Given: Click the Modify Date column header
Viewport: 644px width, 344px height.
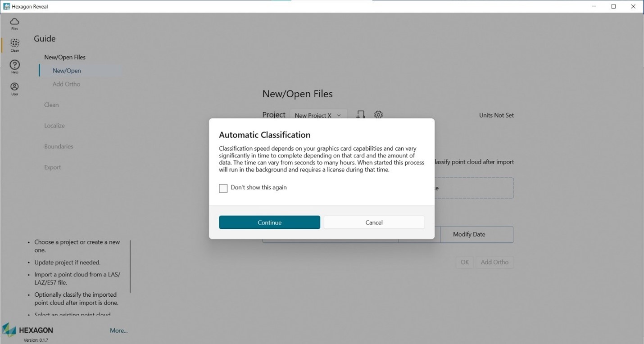Looking at the screenshot, I should [x=469, y=234].
